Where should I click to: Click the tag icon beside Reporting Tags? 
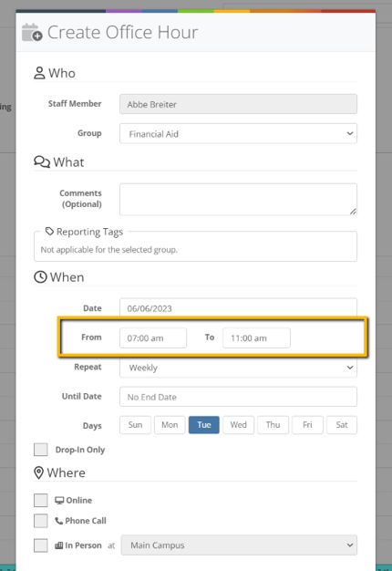pos(49,232)
